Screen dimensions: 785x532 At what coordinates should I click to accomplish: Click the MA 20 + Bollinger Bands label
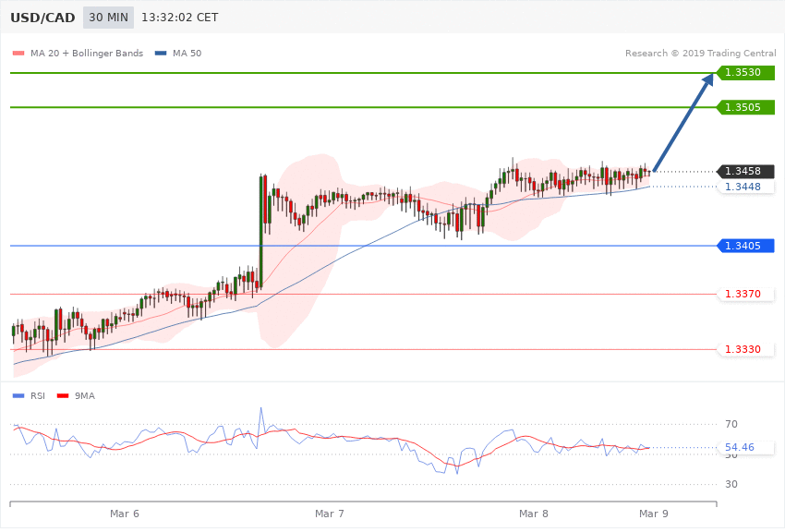87,53
